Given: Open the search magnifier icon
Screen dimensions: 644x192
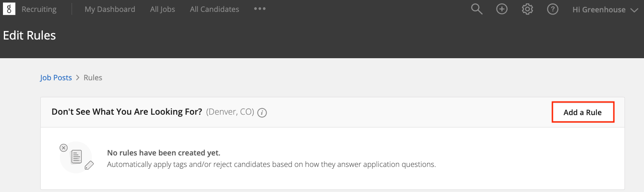Looking at the screenshot, I should pyautogui.click(x=477, y=9).
